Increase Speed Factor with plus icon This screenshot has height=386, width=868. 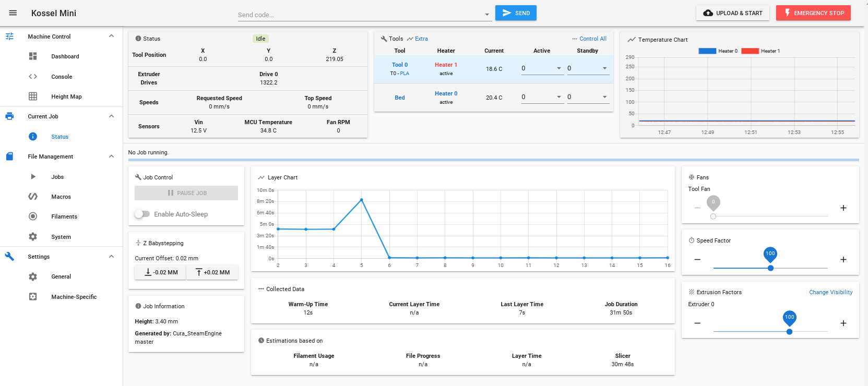(x=843, y=259)
